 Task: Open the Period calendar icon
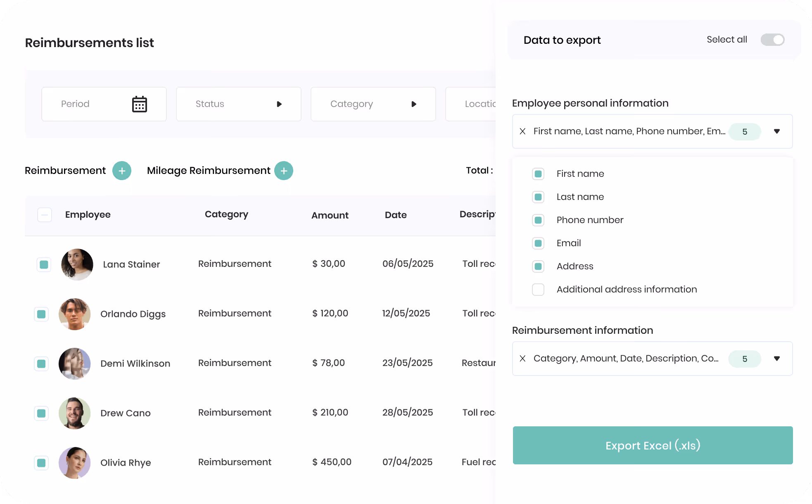point(140,104)
